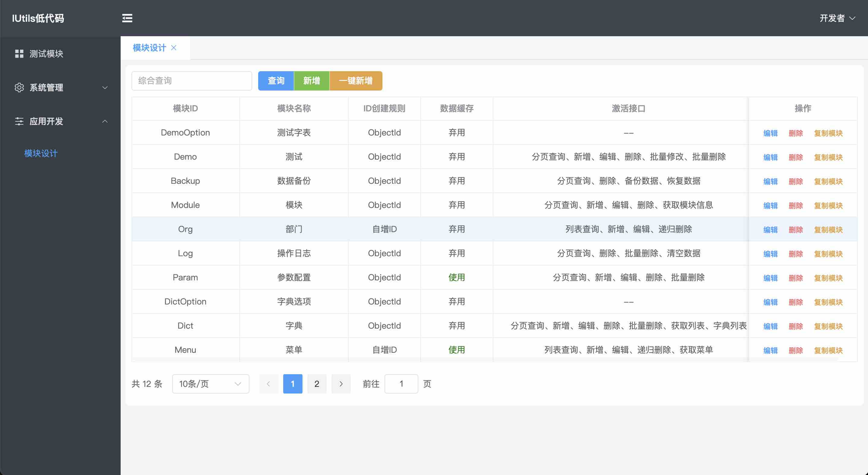Collapse the 应用开发 menu chevron
Screen dimensions: 868x475
point(105,121)
